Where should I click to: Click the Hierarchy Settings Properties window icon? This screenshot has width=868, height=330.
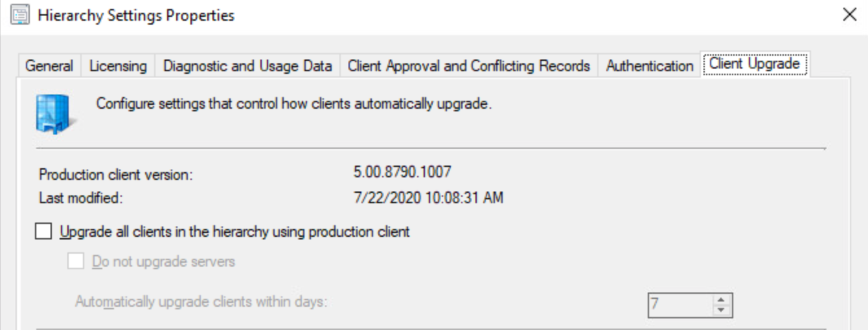[x=20, y=15]
